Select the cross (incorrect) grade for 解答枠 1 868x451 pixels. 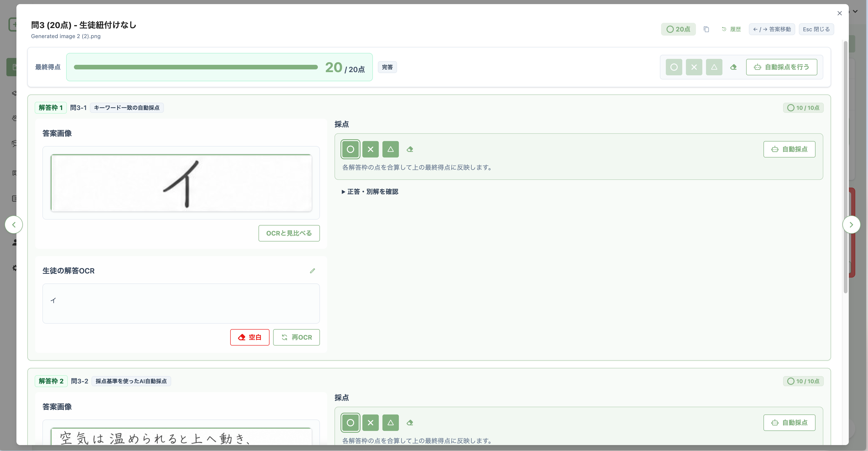(371, 149)
